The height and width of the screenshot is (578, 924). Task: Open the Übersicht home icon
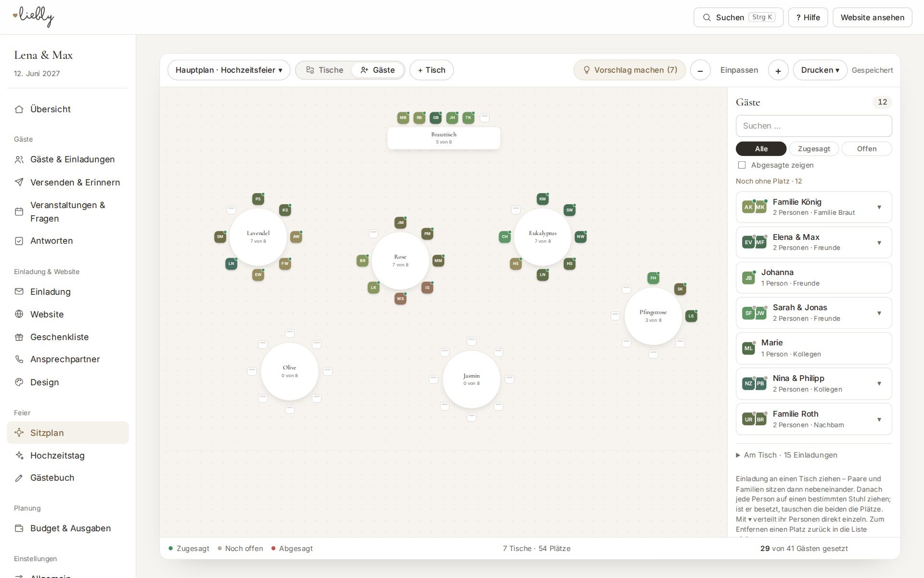point(19,109)
